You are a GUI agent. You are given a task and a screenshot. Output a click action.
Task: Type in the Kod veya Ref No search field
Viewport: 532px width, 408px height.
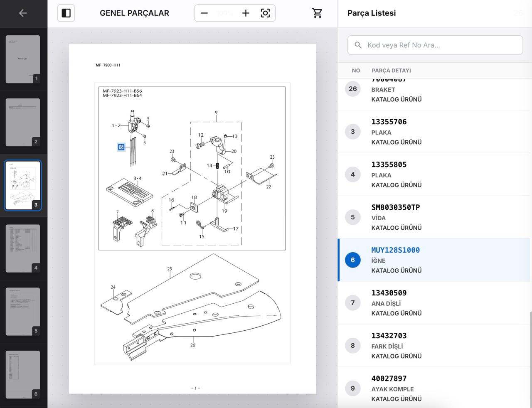tap(441, 45)
